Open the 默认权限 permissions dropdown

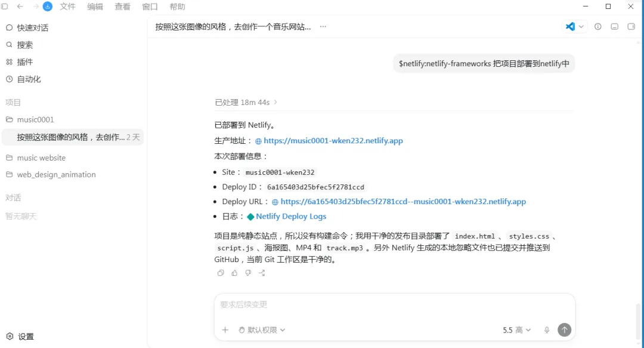pyautogui.click(x=262, y=330)
